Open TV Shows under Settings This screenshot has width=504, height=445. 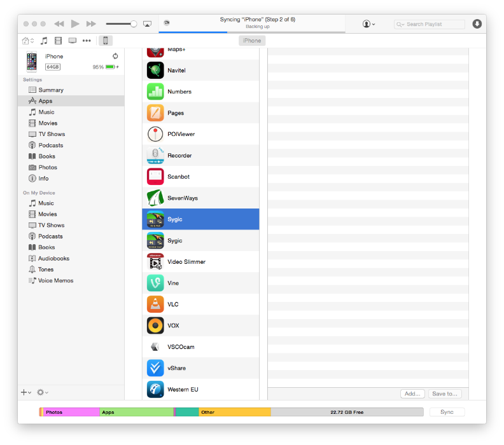(71, 134)
